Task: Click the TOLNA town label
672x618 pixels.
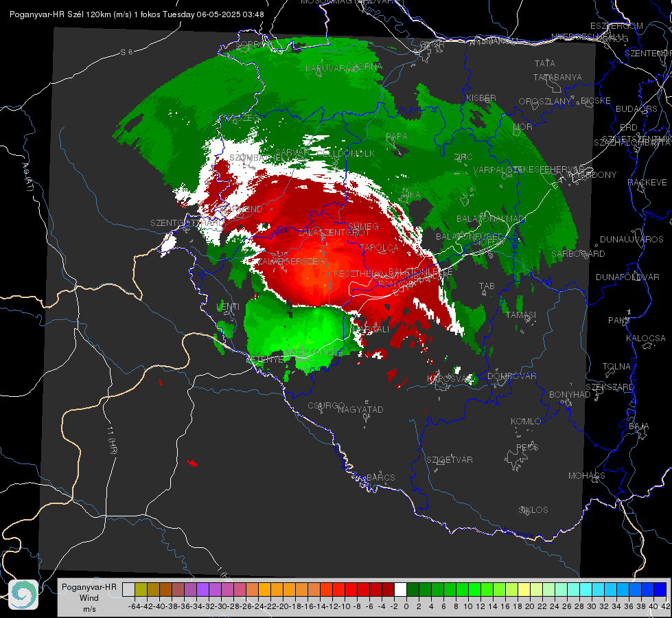Action: click(616, 366)
